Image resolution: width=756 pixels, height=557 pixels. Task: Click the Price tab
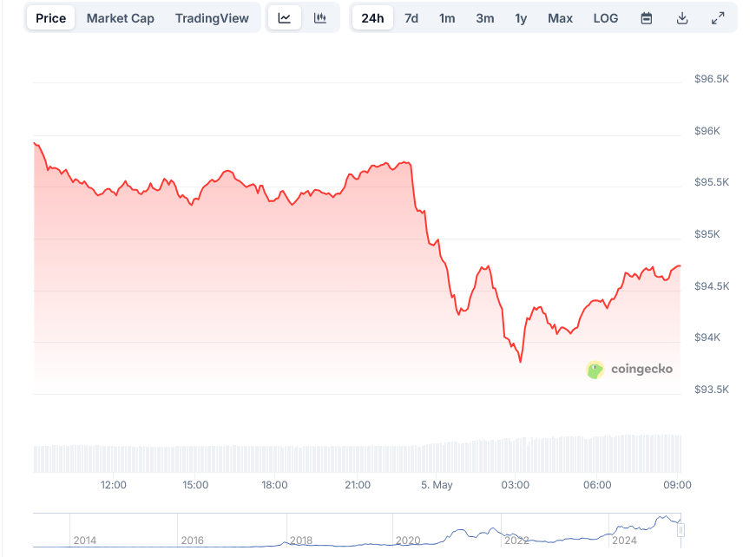click(49, 17)
